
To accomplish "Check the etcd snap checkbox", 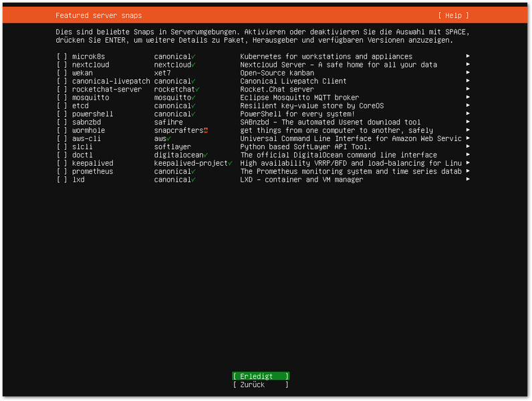I will [62, 106].
